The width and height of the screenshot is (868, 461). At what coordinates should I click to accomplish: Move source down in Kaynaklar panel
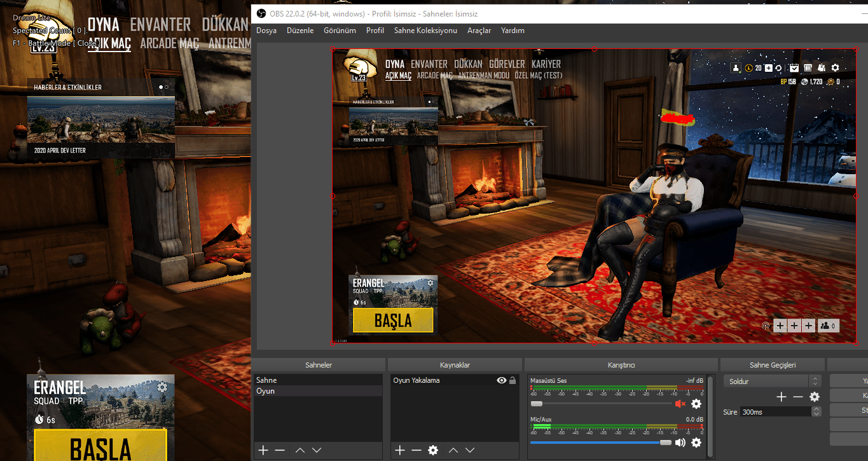coord(470,450)
